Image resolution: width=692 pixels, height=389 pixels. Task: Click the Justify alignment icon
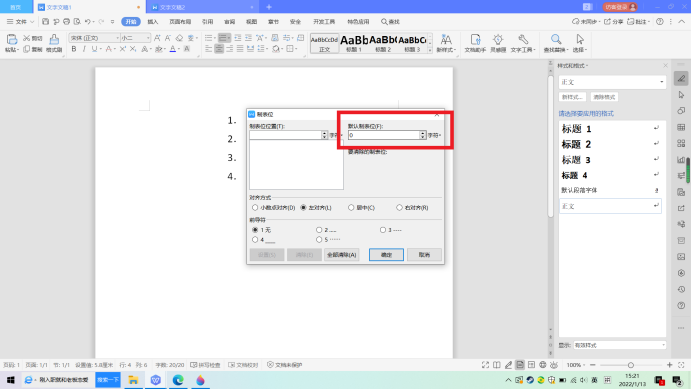click(240, 49)
